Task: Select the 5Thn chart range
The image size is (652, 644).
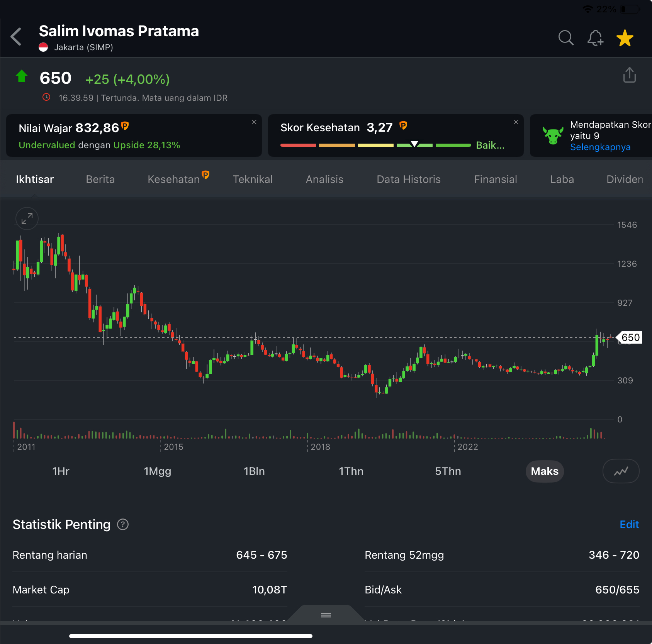Action: pyautogui.click(x=448, y=471)
